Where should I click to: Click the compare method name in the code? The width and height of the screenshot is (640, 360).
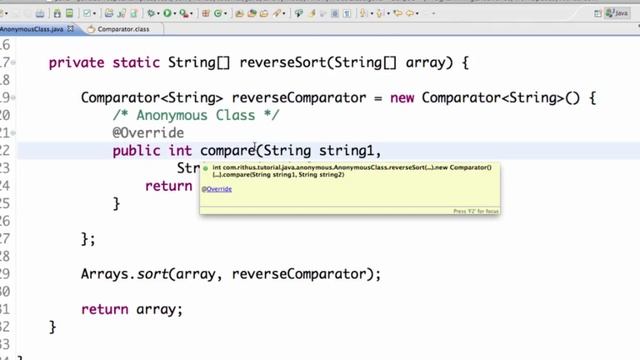[228, 151]
